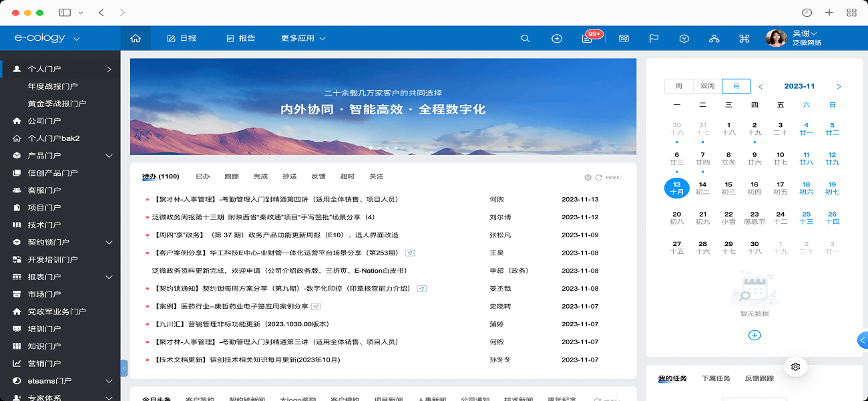
Task: Open 营销门户 in sidebar
Action: [44, 364]
